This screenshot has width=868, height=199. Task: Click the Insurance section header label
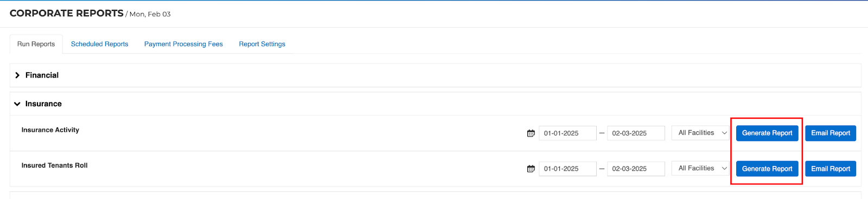[x=43, y=104]
